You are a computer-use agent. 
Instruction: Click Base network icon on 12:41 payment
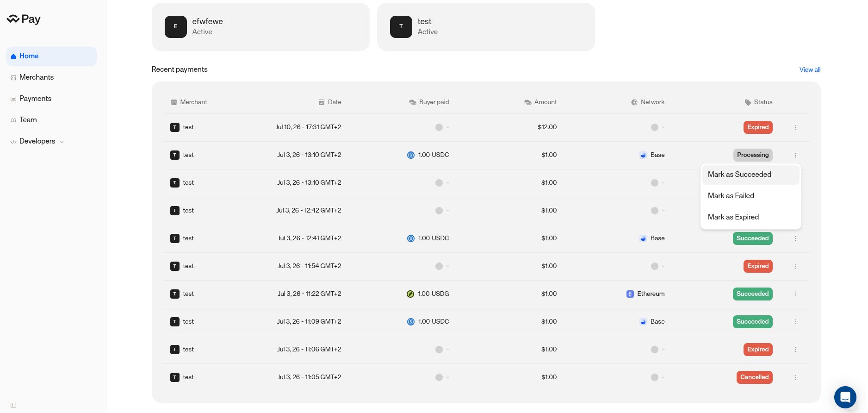pyautogui.click(x=643, y=238)
